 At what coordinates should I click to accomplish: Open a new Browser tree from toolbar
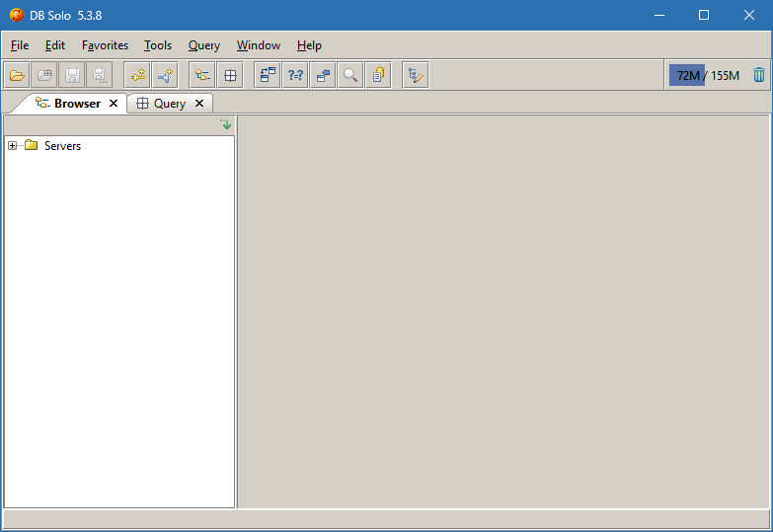(x=202, y=75)
